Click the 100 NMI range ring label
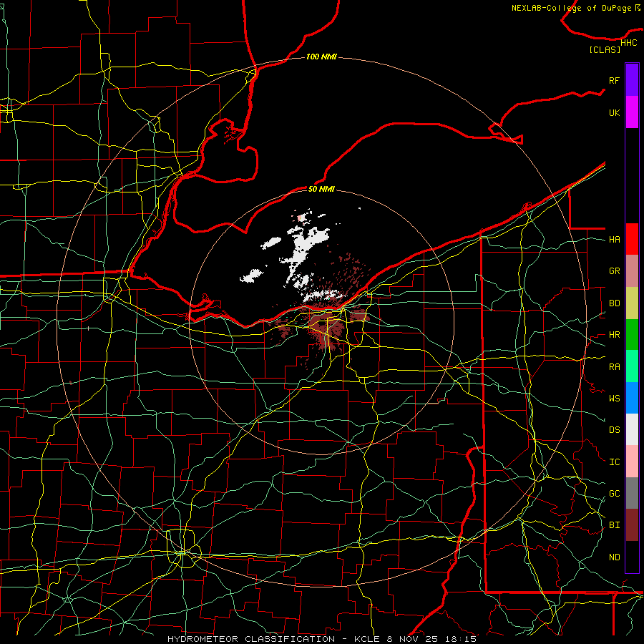This screenshot has height=644, width=644. pyautogui.click(x=321, y=57)
